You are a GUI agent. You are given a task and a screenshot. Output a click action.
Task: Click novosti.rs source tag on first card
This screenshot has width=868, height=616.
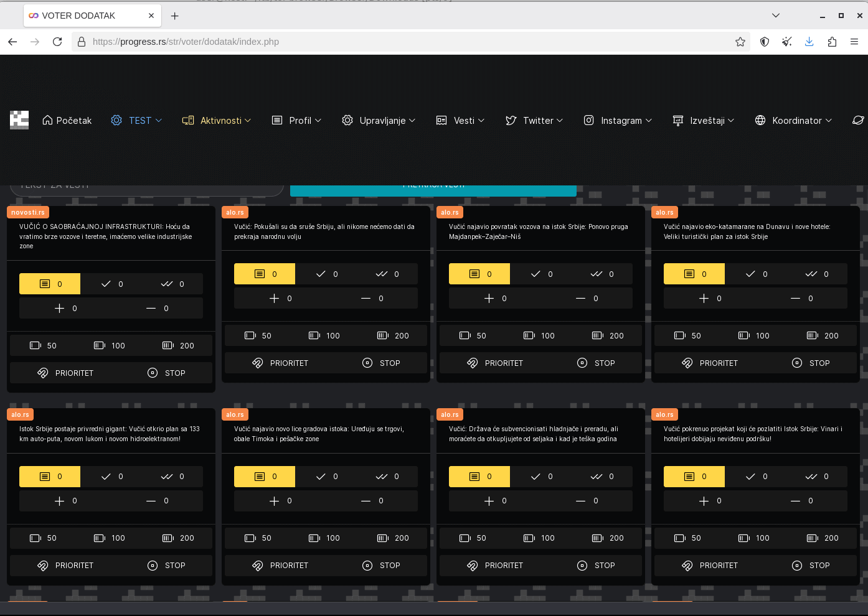[x=28, y=213]
